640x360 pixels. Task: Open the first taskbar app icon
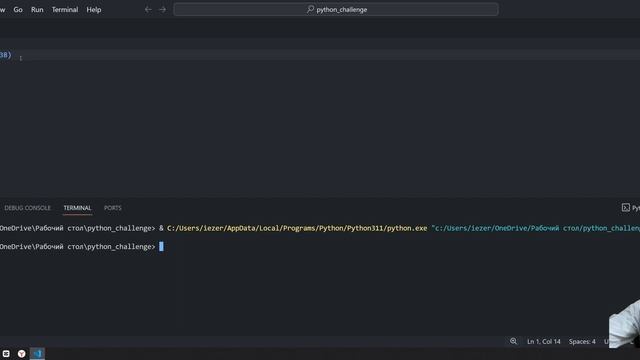click(6, 353)
